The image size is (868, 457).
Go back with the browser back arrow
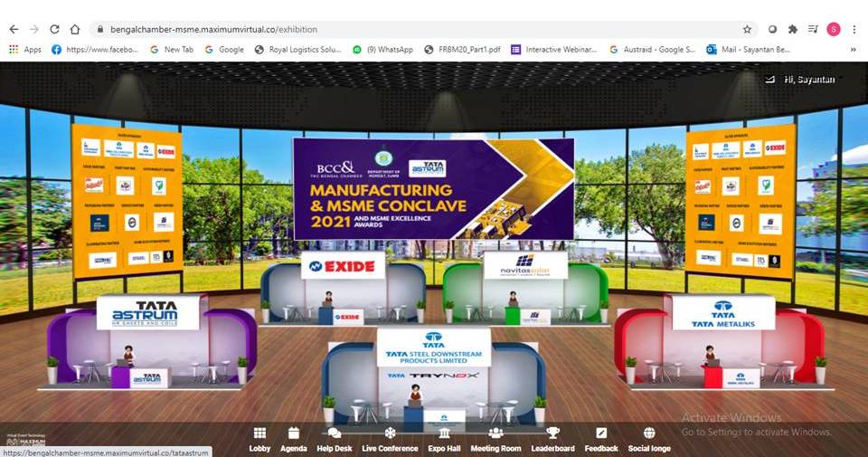point(14,29)
